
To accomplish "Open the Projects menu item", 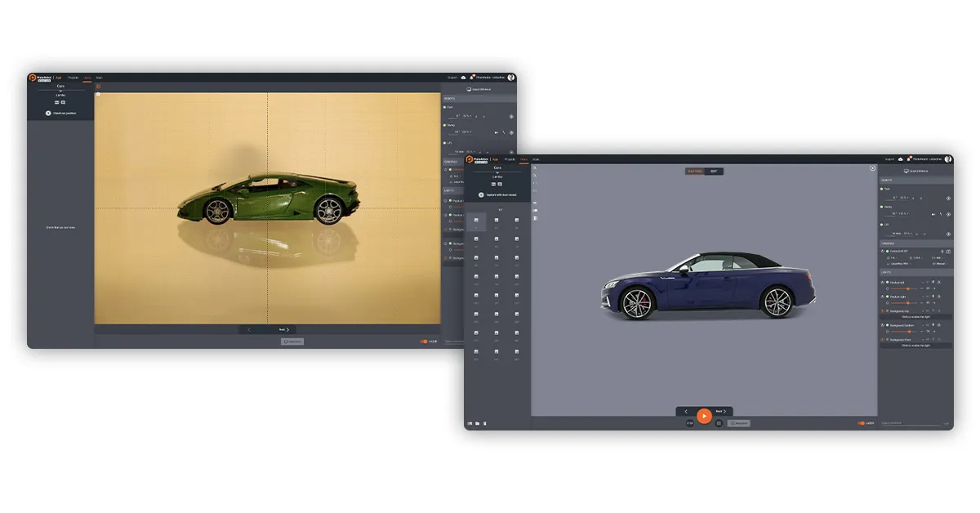I will tap(510, 159).
